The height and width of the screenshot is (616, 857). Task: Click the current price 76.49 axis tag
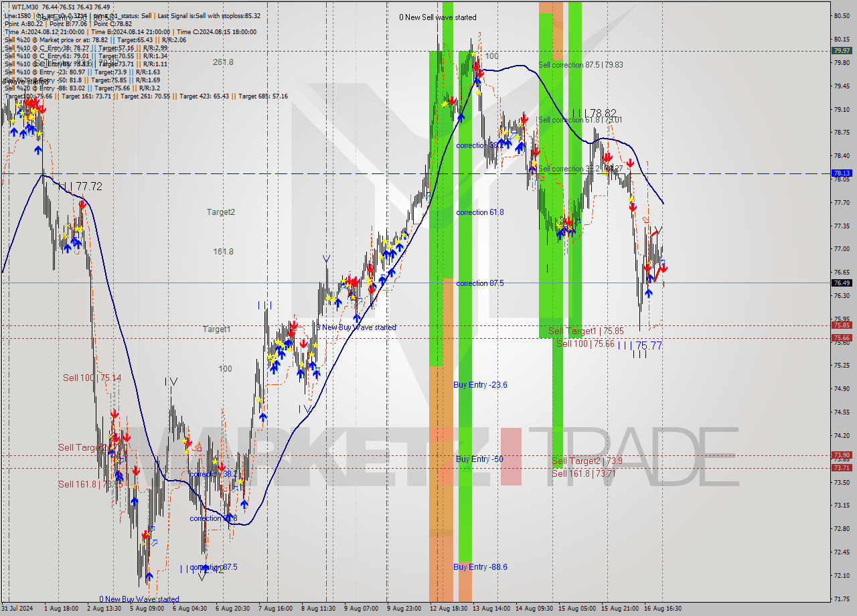pyautogui.click(x=842, y=283)
